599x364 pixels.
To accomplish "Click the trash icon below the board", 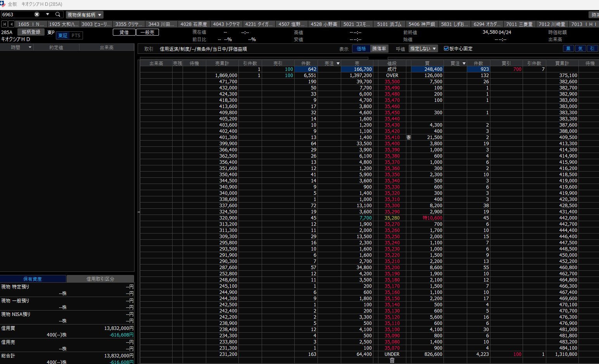I will (x=392, y=361).
